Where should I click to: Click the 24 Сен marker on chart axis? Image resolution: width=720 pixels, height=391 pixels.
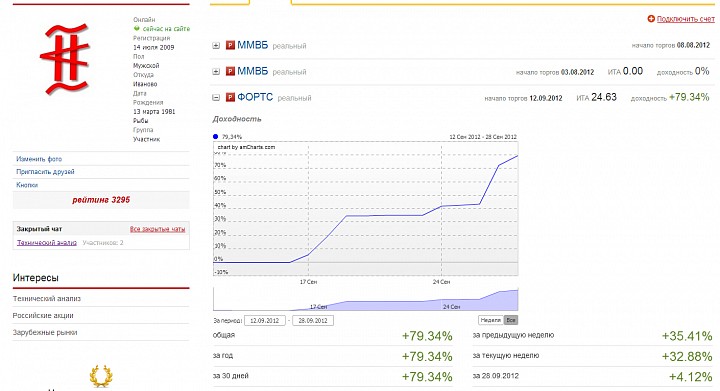tap(441, 282)
